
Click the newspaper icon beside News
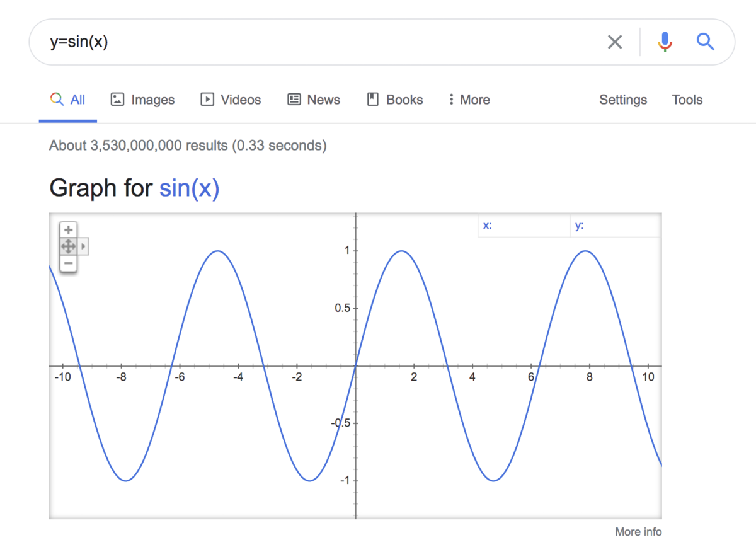point(293,99)
